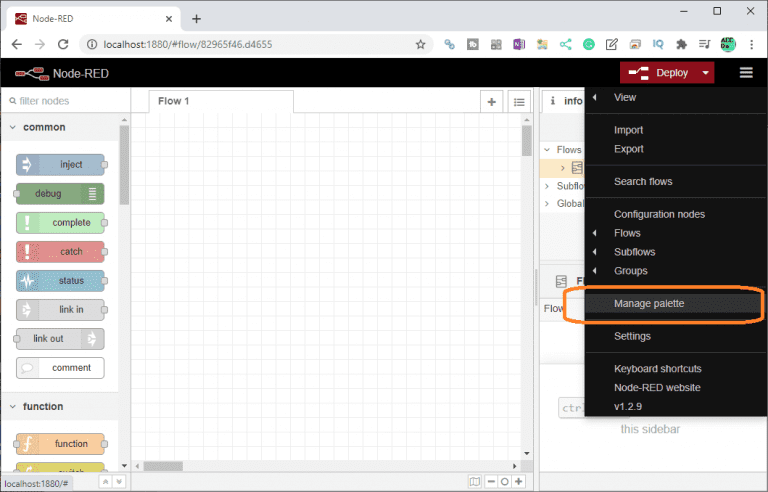Add a new flow tab with plus icon

coord(491,102)
